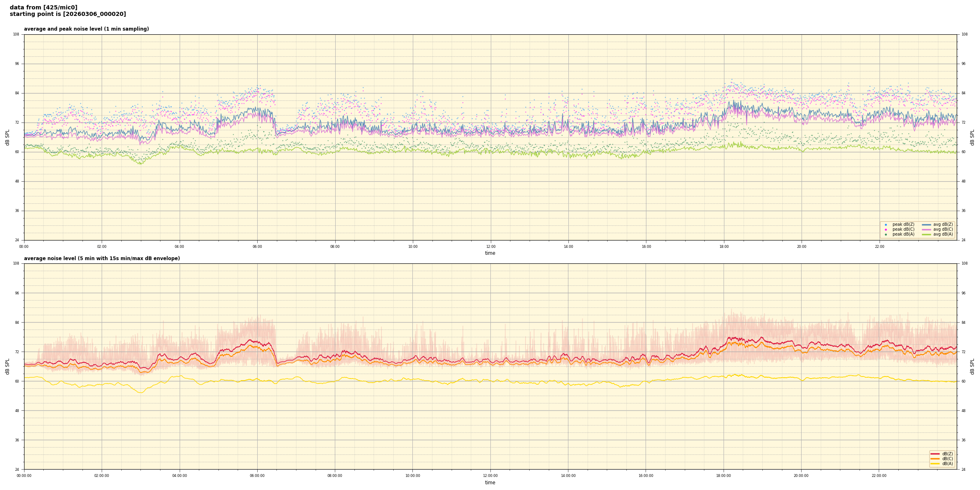
Task: Click the 'time' axis label under bottom chart
Action: (490, 483)
